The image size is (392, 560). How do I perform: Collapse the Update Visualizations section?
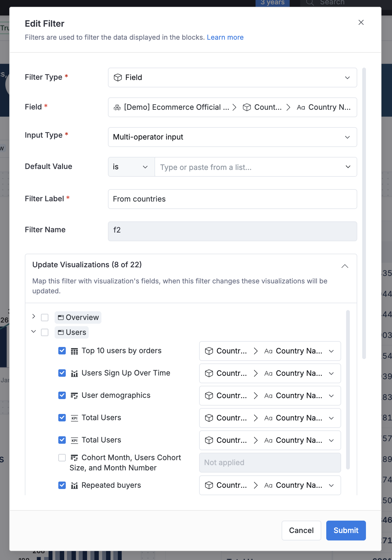pyautogui.click(x=345, y=266)
